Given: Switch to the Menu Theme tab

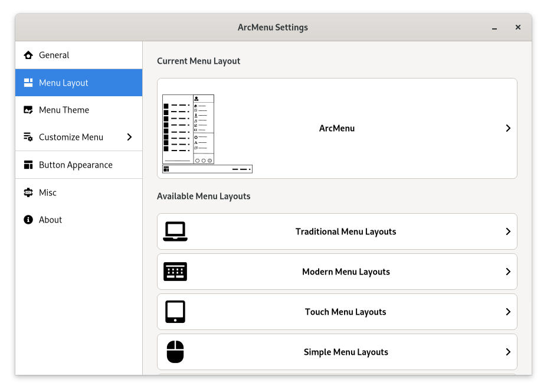Looking at the screenshot, I should click(64, 110).
